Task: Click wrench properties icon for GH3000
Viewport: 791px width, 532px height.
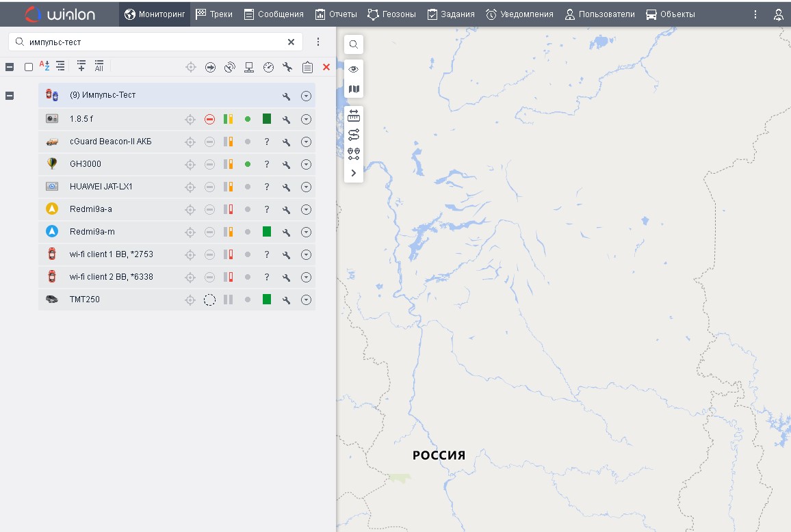Action: pyautogui.click(x=287, y=164)
